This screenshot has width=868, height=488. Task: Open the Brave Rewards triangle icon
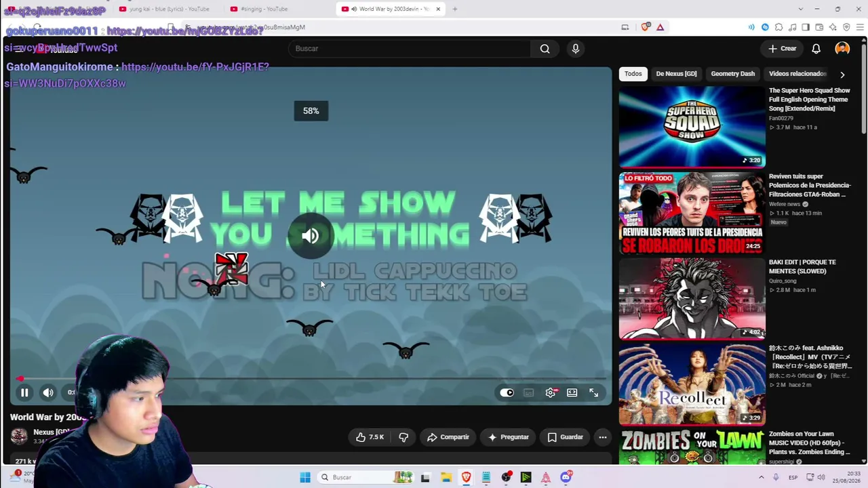click(660, 27)
